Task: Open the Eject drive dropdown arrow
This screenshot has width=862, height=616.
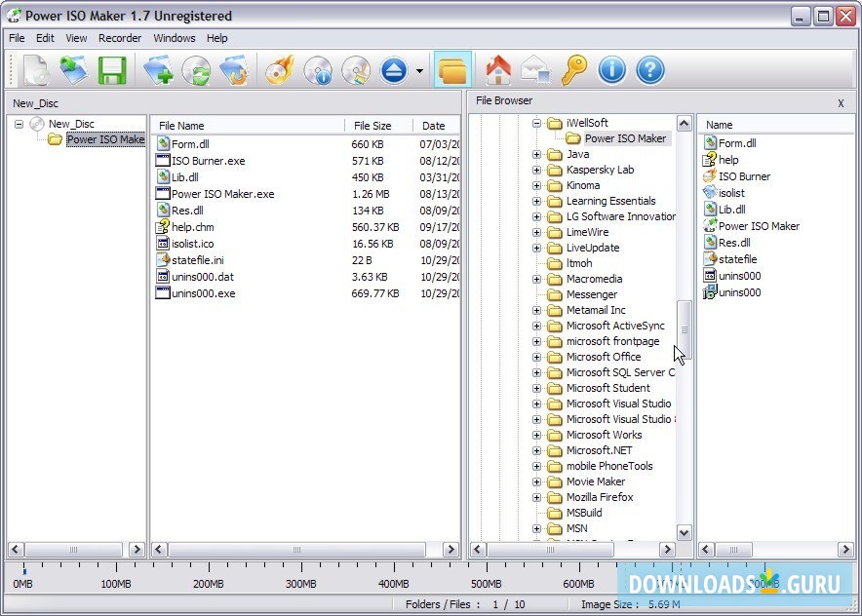Action: click(419, 71)
